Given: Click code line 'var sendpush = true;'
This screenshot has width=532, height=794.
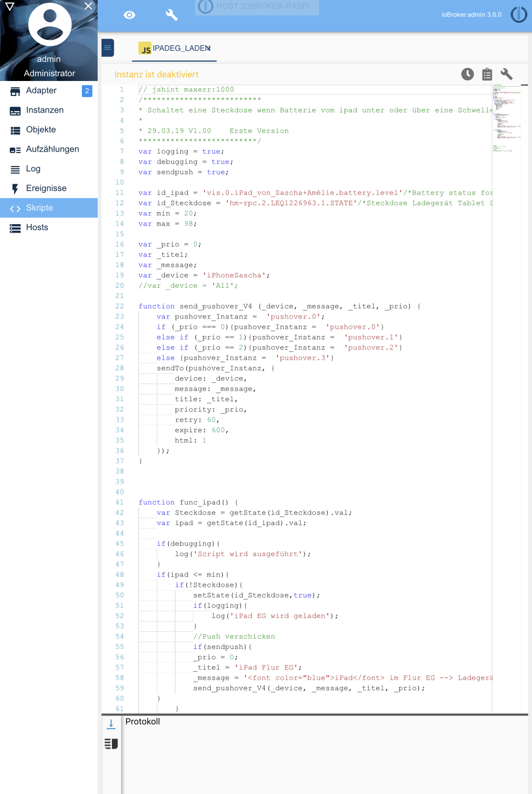Looking at the screenshot, I should pyautogui.click(x=184, y=172).
